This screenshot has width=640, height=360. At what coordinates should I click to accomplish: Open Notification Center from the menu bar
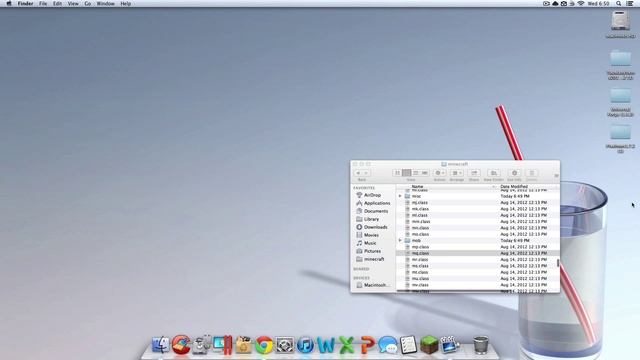[630, 3]
